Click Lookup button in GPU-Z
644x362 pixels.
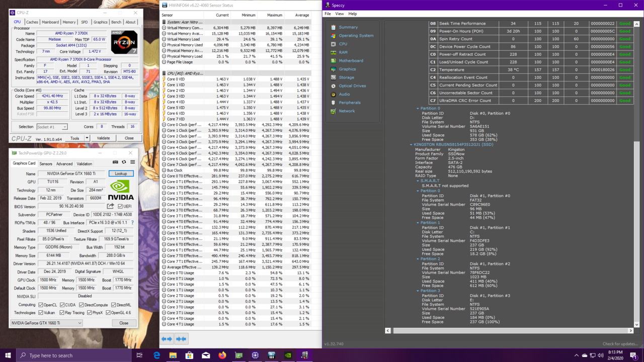point(121,173)
